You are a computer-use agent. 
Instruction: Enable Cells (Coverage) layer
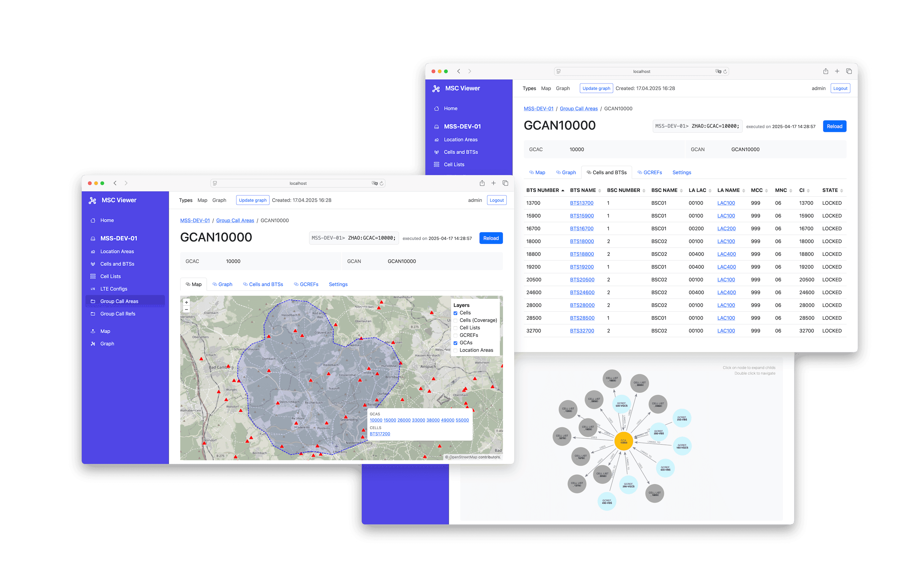pos(455,320)
